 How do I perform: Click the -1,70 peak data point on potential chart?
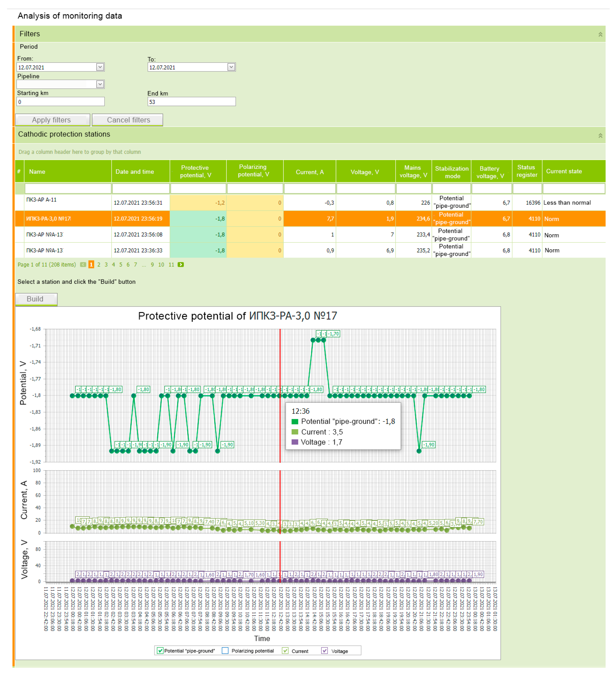click(x=324, y=340)
